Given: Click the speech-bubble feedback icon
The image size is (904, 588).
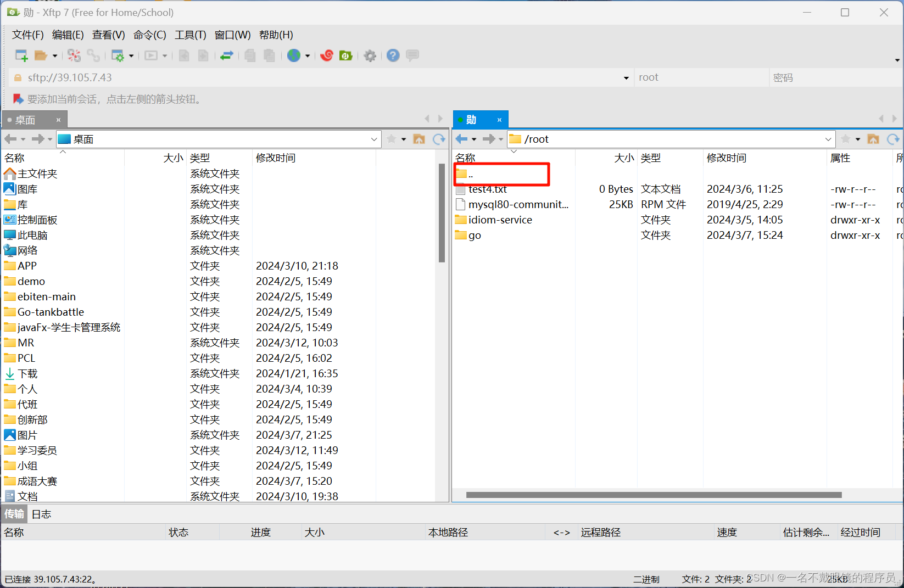Looking at the screenshot, I should point(412,55).
